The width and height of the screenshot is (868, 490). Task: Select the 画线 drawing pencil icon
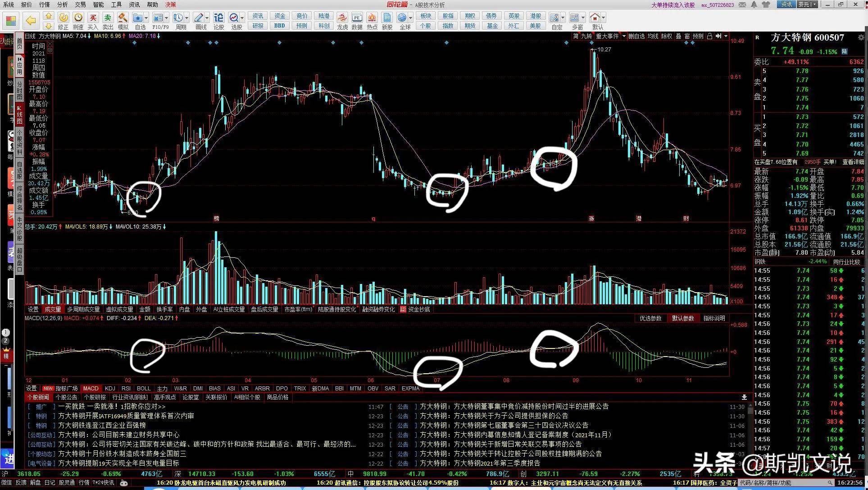199,18
